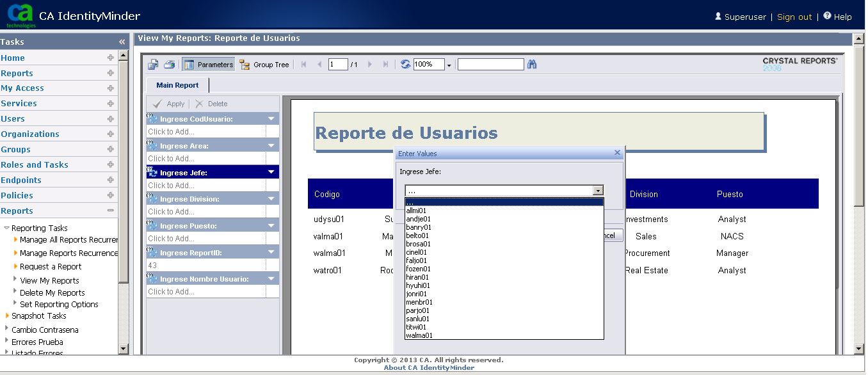Select andje01 from the Jefe list
Screen dimensions: 868x375
click(504, 219)
